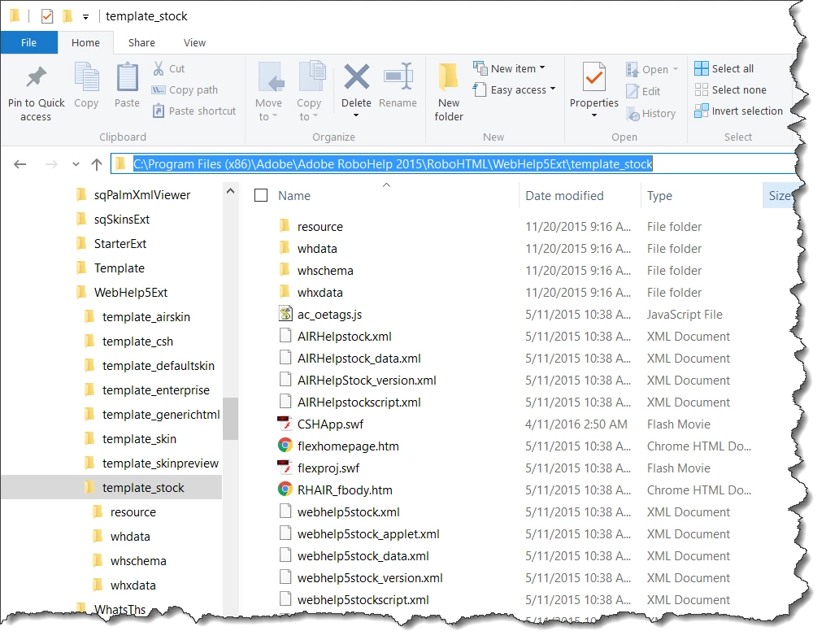Open Customize Quick Access Toolbar dropdown

click(85, 17)
